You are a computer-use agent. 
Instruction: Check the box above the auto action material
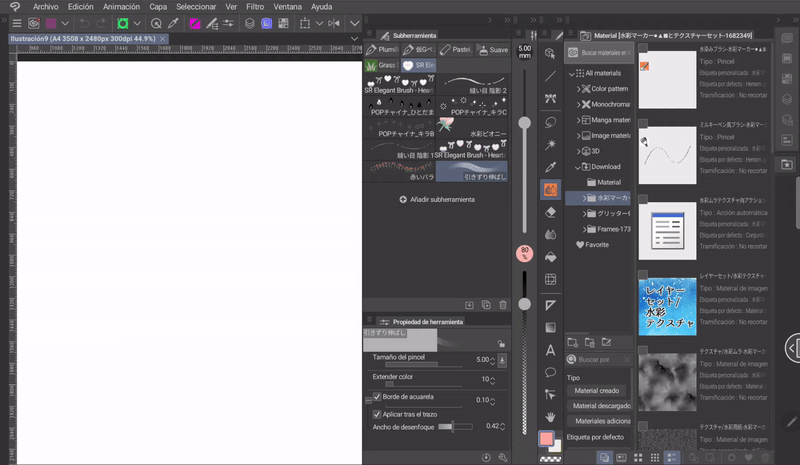643,199
